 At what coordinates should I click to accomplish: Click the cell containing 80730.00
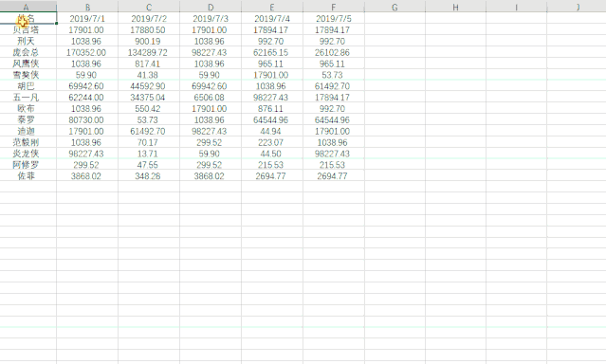[87, 119]
